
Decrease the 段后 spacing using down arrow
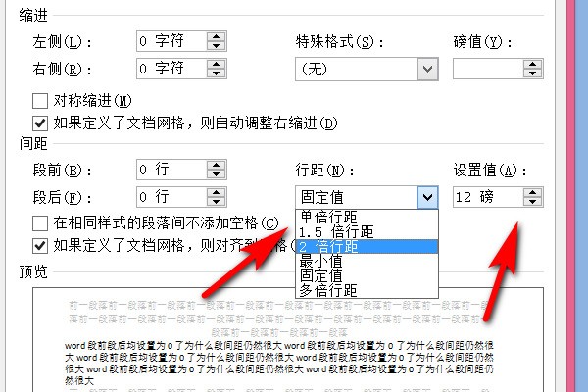tap(216, 202)
